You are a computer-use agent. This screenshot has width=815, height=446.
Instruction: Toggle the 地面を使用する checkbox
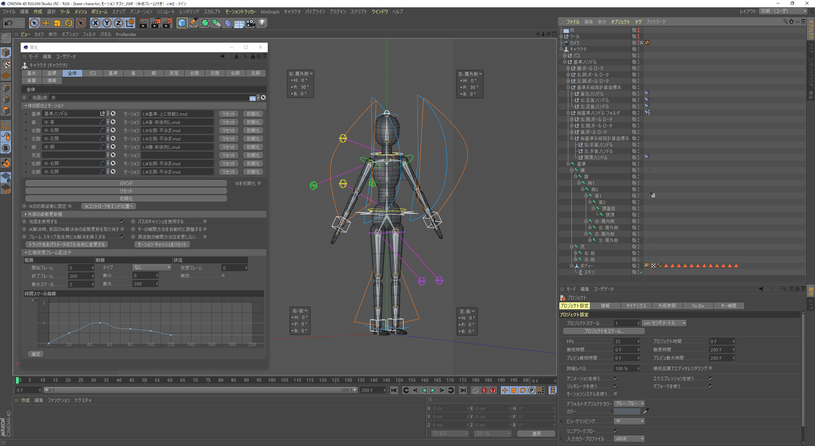coord(122,222)
